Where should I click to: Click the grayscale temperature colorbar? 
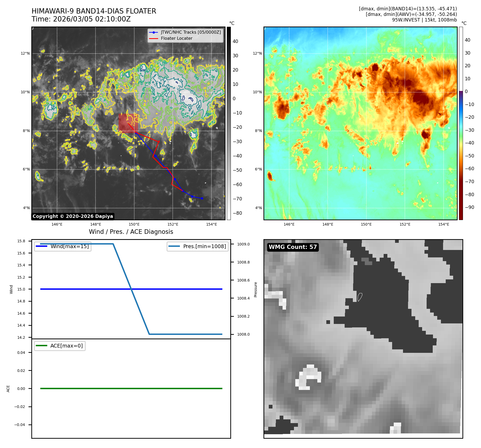(x=229, y=123)
